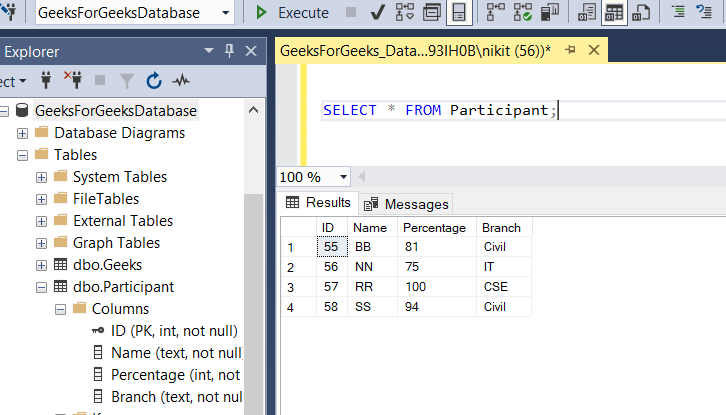
Task: Select the dbo.Participant table
Action: pos(123,287)
